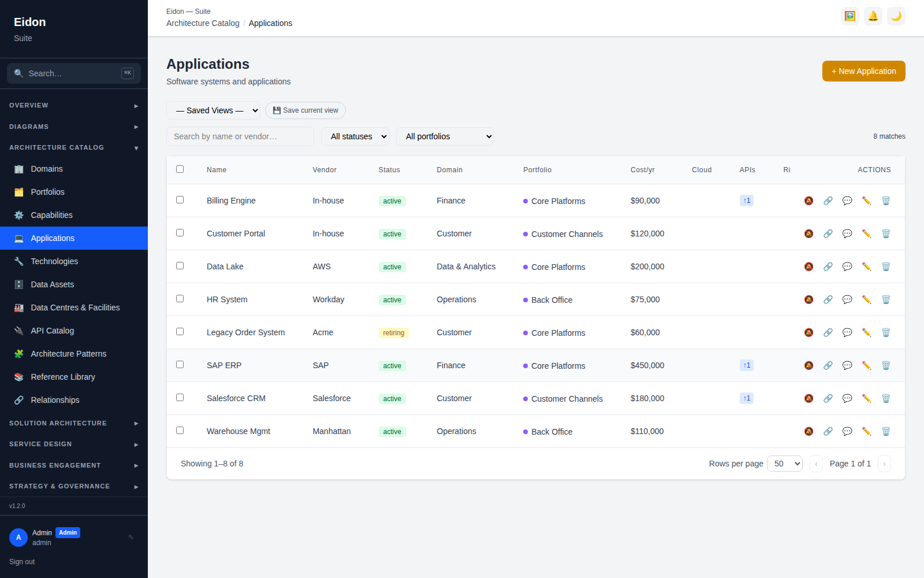Go to Reference Library
Screen dimensions: 924x578
point(74,377)
